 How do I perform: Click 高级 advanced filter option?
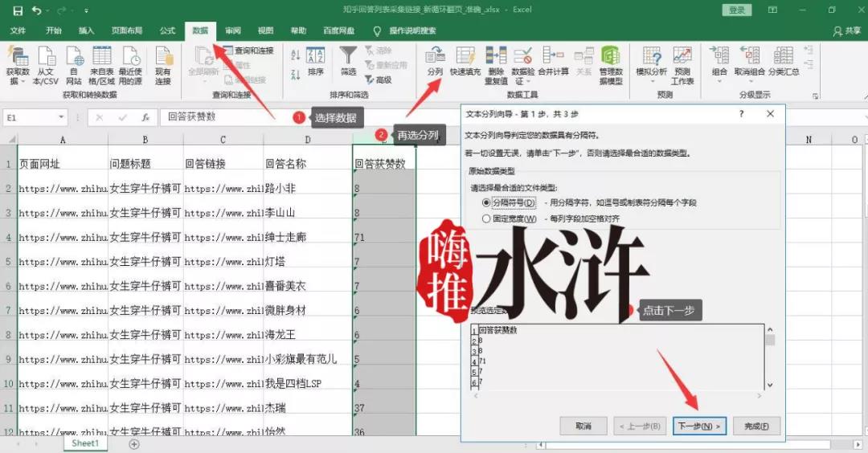379,80
